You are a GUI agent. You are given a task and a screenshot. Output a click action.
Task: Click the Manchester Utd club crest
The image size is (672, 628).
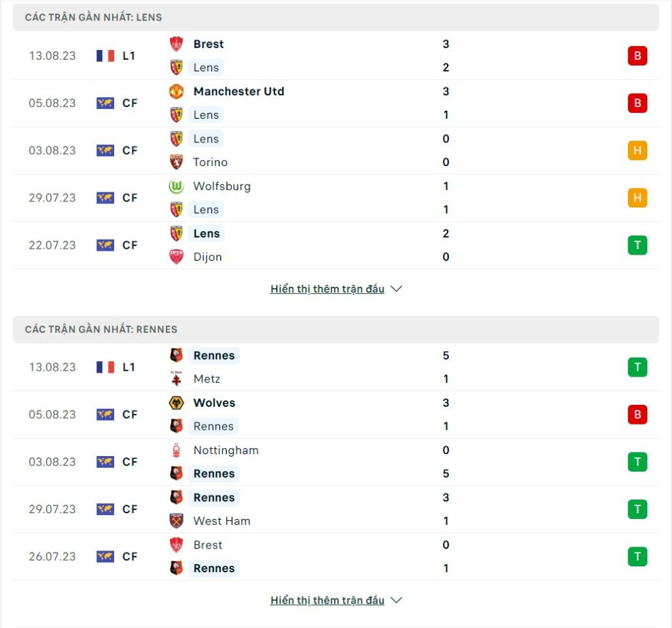coord(176,91)
